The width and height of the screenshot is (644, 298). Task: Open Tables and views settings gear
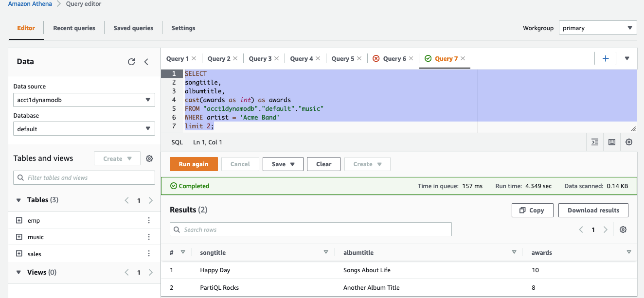click(149, 158)
